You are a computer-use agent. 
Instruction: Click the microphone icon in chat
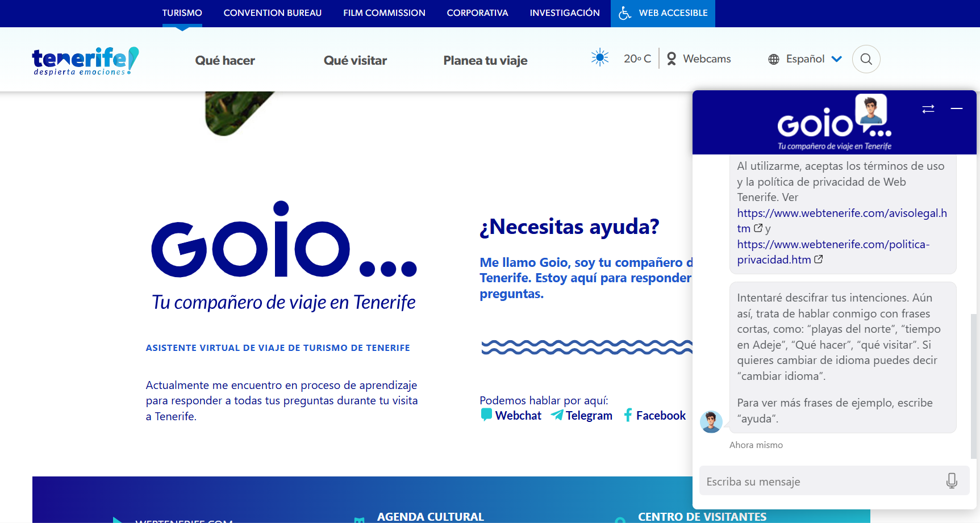pos(952,481)
